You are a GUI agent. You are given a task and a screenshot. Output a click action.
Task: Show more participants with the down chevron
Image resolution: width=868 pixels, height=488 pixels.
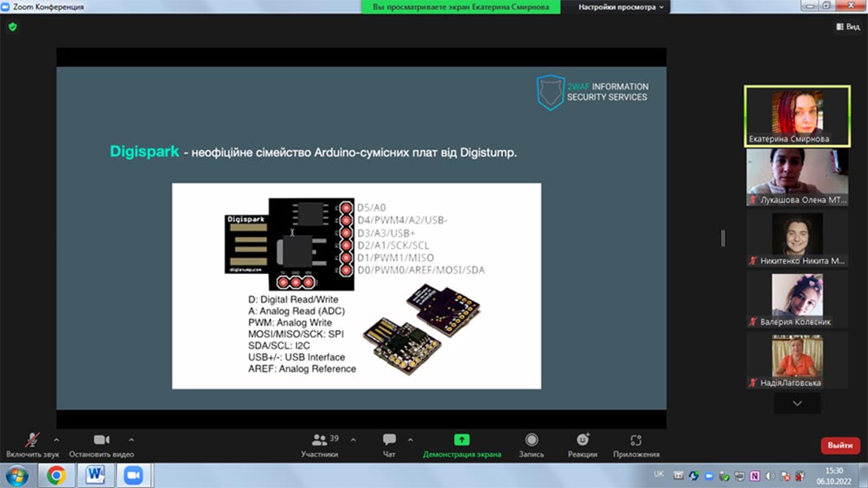pyautogui.click(x=797, y=403)
